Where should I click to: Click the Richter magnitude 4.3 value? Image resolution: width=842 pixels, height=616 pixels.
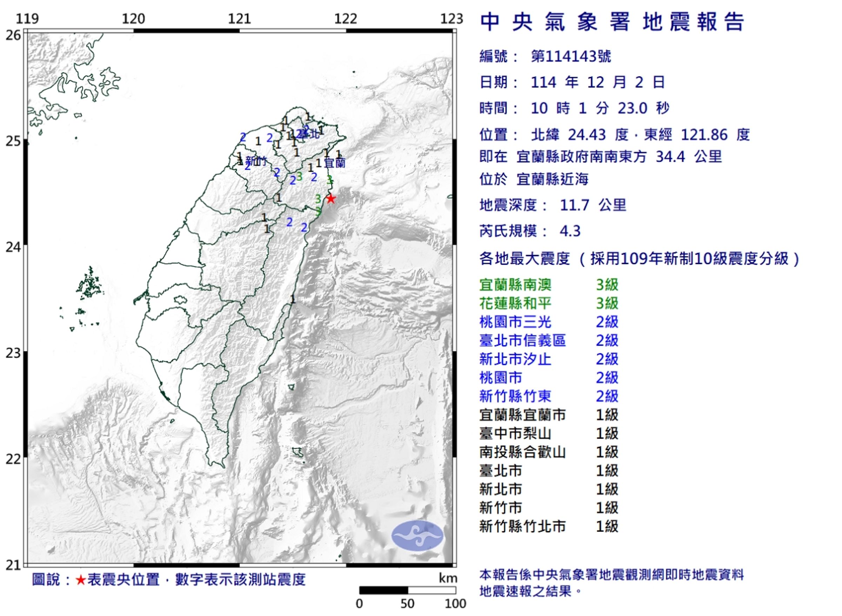tap(570, 231)
